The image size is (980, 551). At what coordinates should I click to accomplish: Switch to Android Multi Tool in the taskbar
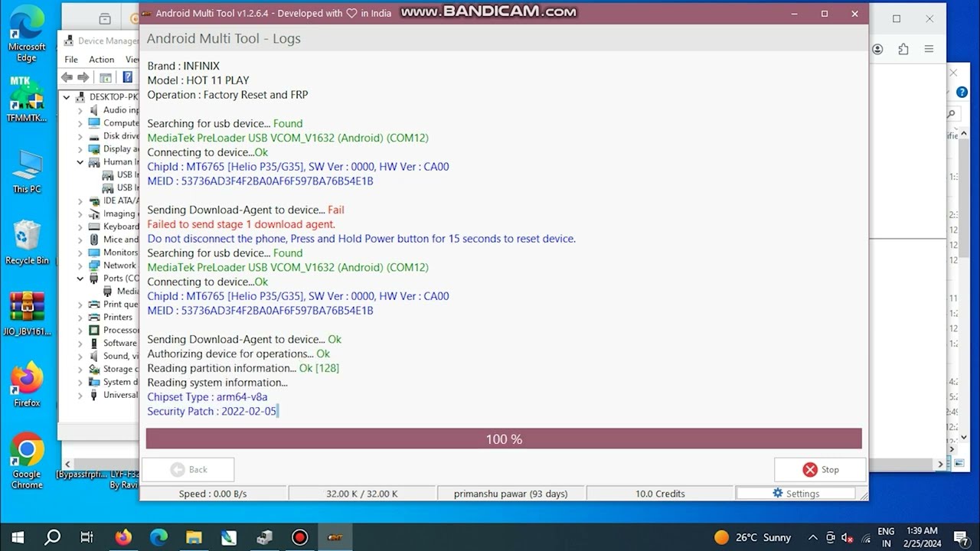tap(335, 537)
